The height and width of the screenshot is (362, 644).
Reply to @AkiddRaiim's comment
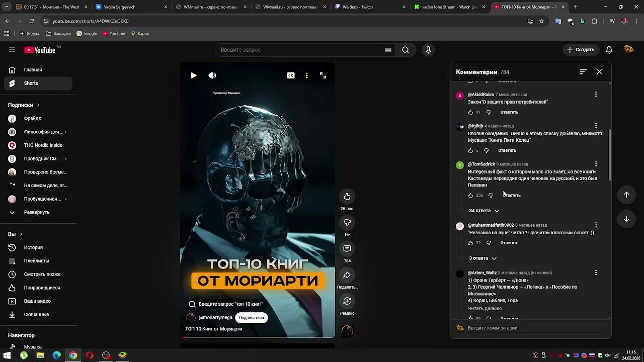(509, 112)
